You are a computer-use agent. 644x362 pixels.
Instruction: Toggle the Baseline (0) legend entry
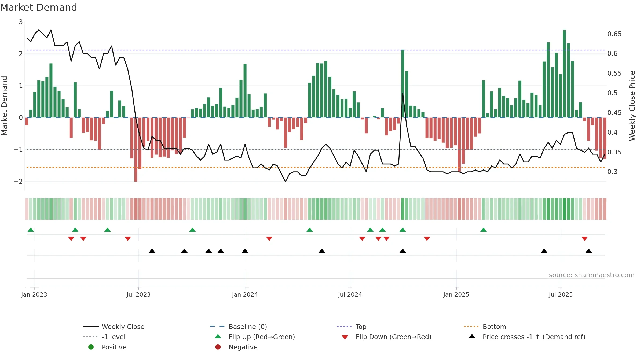[x=238, y=327]
